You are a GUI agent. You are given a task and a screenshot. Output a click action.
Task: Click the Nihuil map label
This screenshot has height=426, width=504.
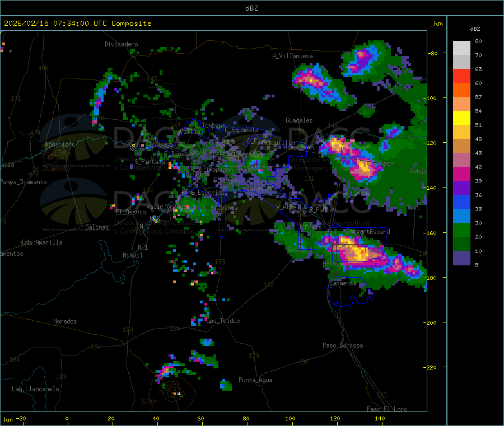(132, 255)
